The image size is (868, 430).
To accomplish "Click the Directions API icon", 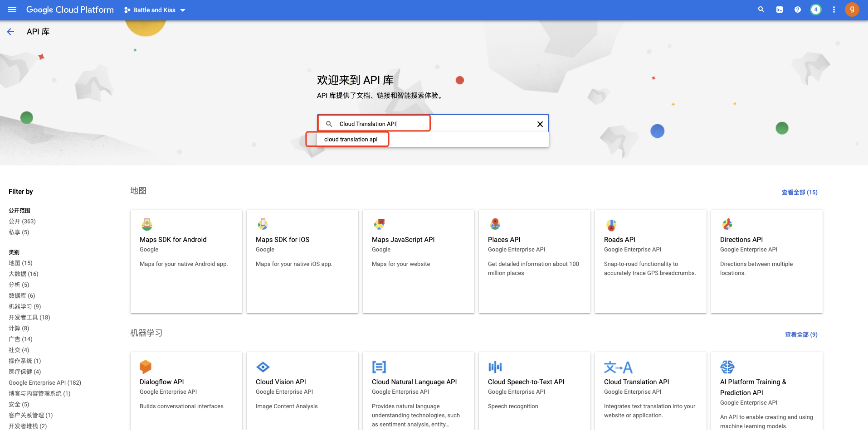I will pos(727,224).
